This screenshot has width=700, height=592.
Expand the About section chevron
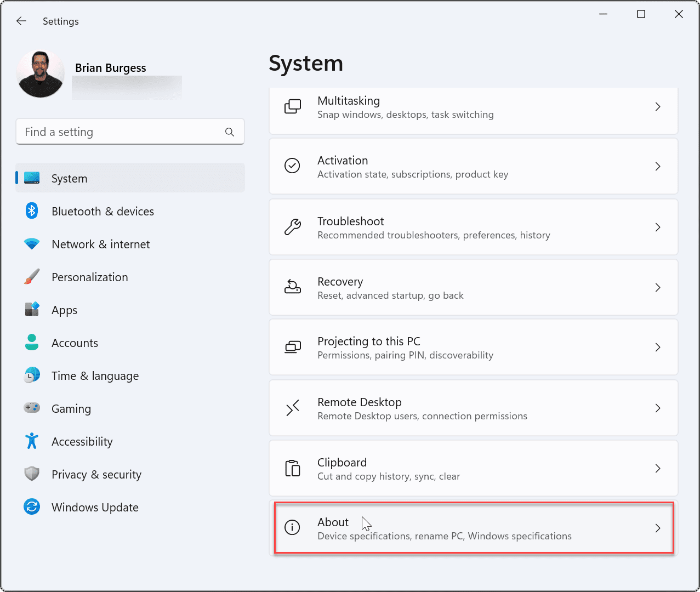point(658,528)
